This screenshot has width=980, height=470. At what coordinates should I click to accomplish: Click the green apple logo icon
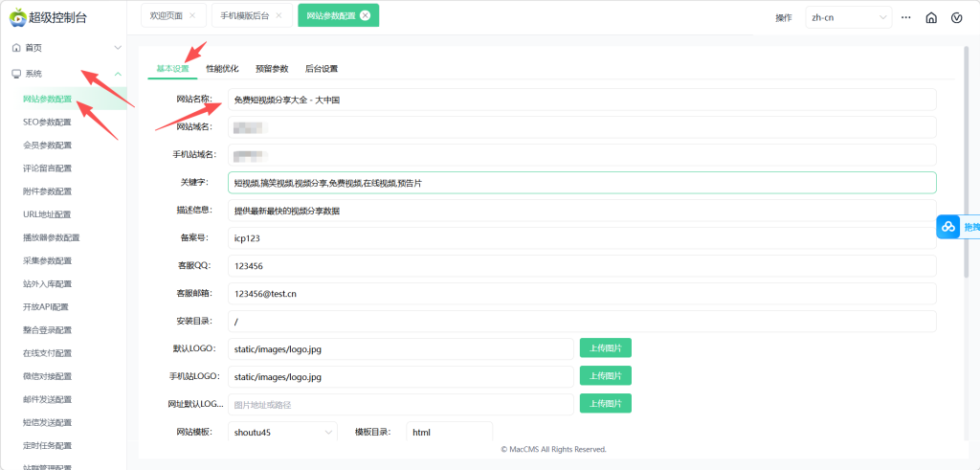pos(19,17)
